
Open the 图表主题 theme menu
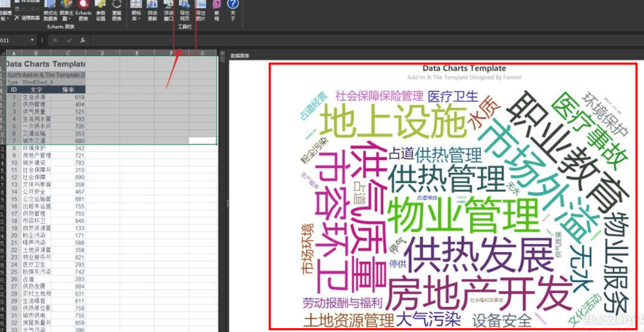click(66, 10)
